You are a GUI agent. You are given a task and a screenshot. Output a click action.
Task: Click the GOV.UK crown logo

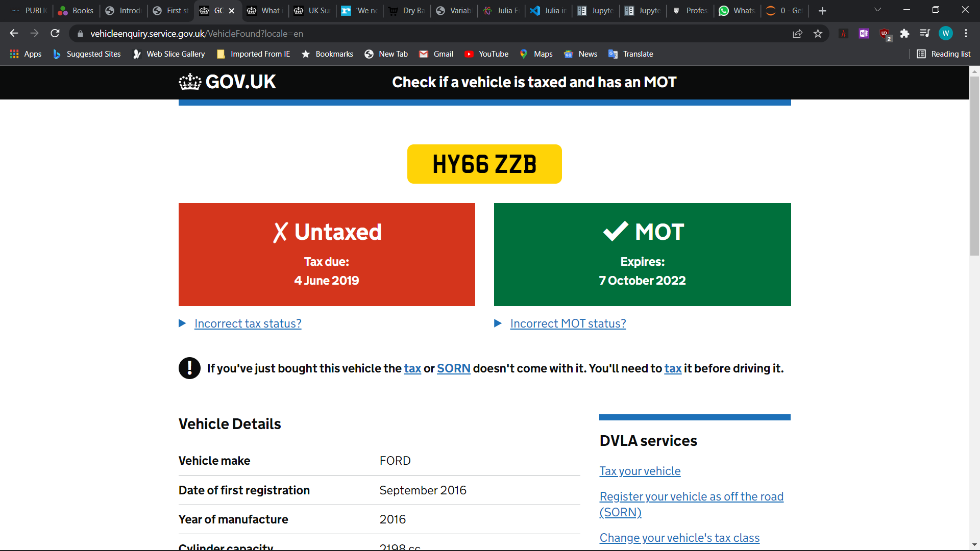(228, 82)
